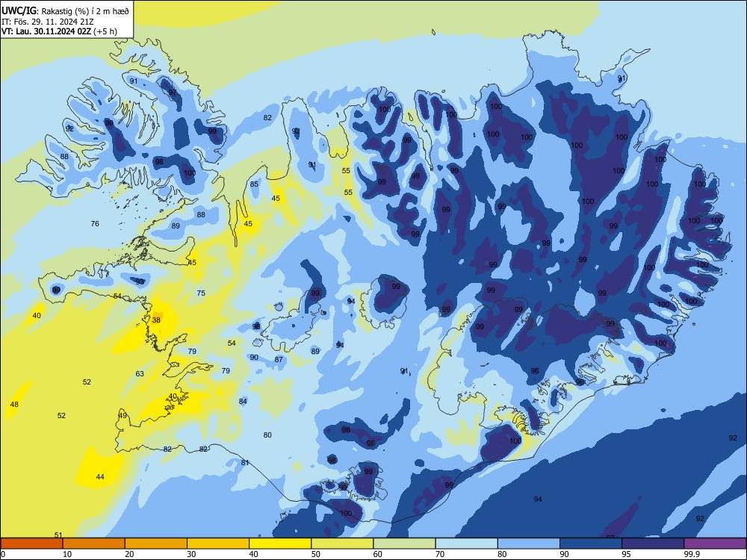The image size is (747, 560).
Task: Click the dark blue 90–95 legend swatch
Action: [591, 544]
